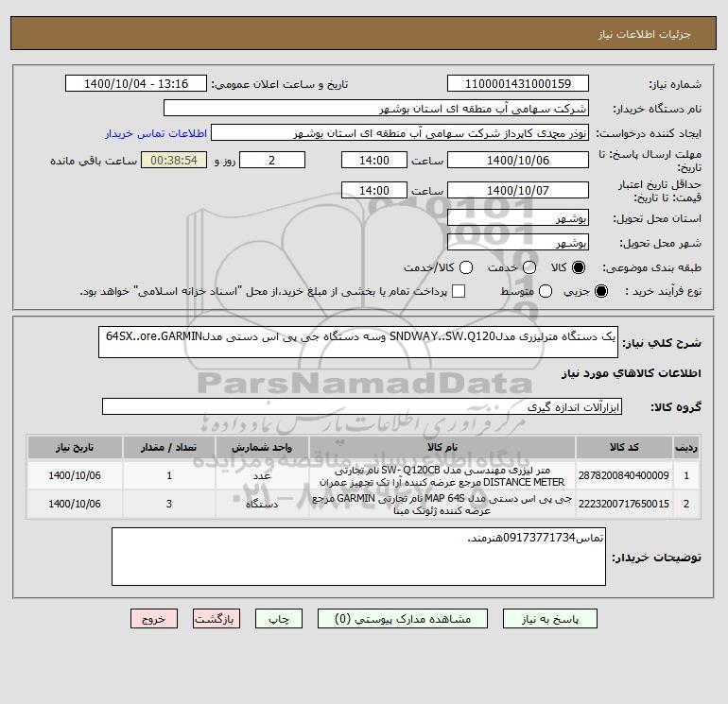Image resolution: width=728 pixels, height=704 pixels.
Task: Click the laser meter SW-Q120CB item name
Action: pos(442,476)
